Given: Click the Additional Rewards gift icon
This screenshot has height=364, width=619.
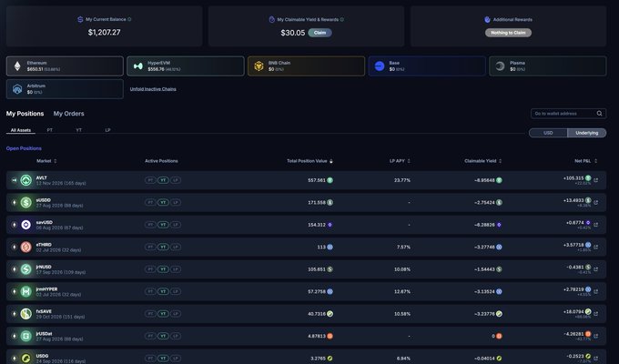Looking at the screenshot, I should (x=487, y=19).
